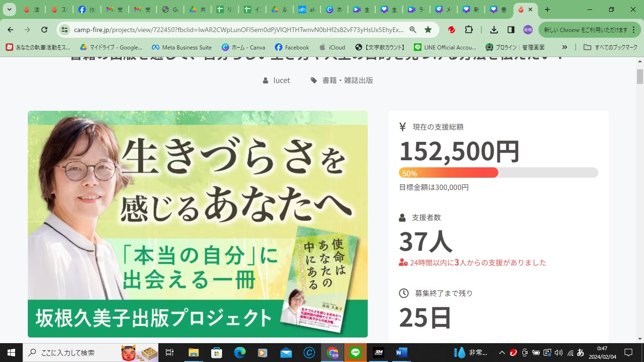Screen dimensions: 644x362
Task: Open the Meta Business Suite bookmark
Action: coord(182,47)
